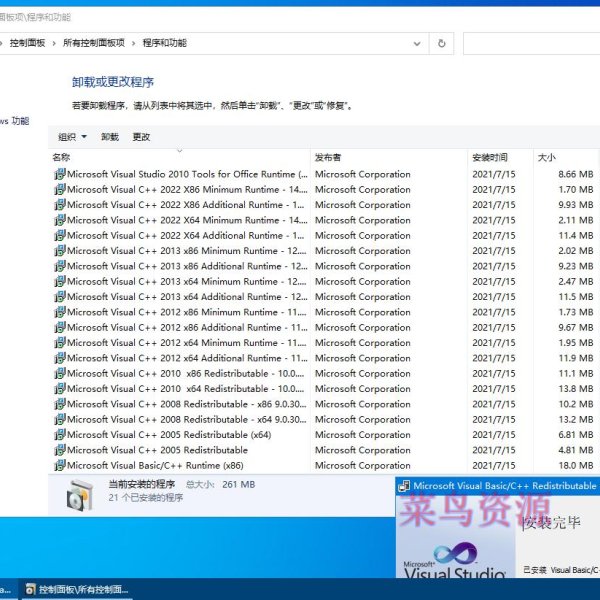600x600 pixels.
Task: Click icon of Visual C++ 2012 x64 Additional Runtime
Action: tap(60, 358)
